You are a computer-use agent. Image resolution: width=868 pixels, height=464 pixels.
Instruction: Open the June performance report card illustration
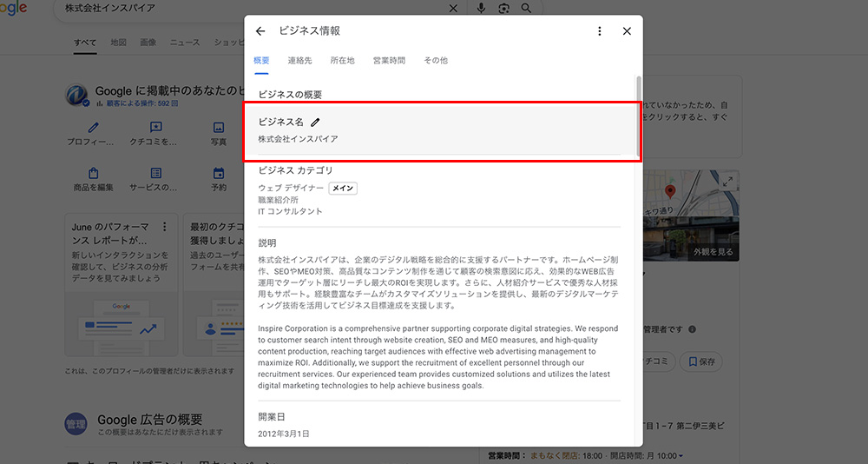click(x=122, y=325)
